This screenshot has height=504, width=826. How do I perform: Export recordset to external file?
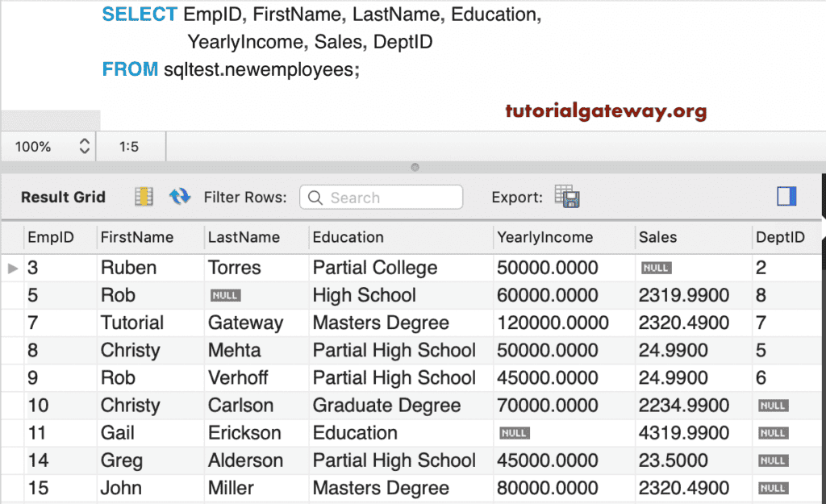tap(567, 197)
